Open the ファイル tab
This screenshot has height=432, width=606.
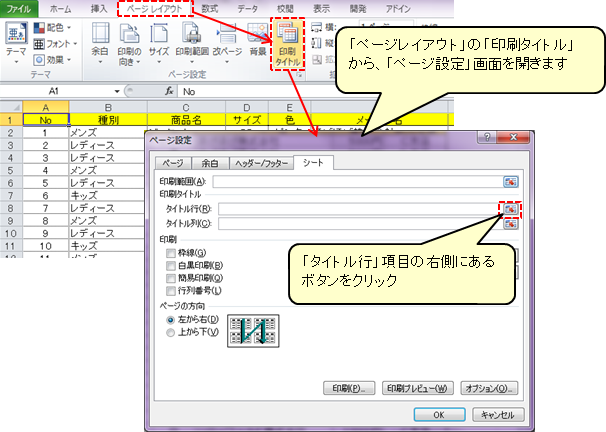(x=19, y=9)
